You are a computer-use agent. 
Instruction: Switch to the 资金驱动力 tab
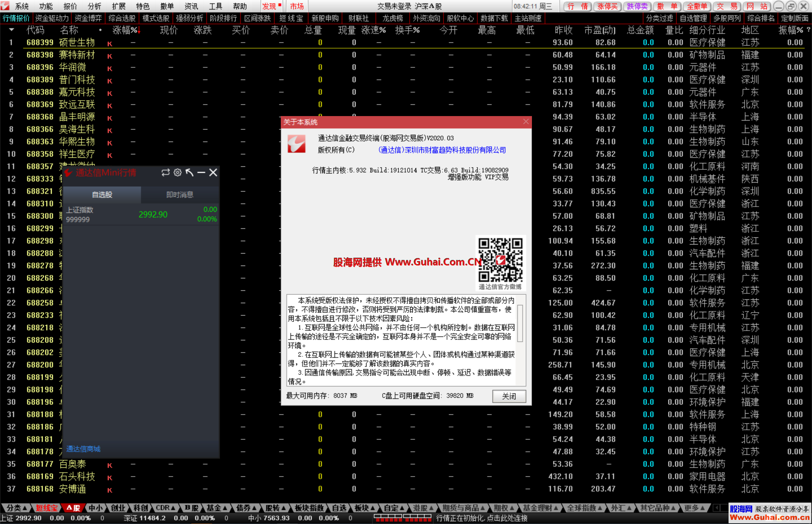52,18
